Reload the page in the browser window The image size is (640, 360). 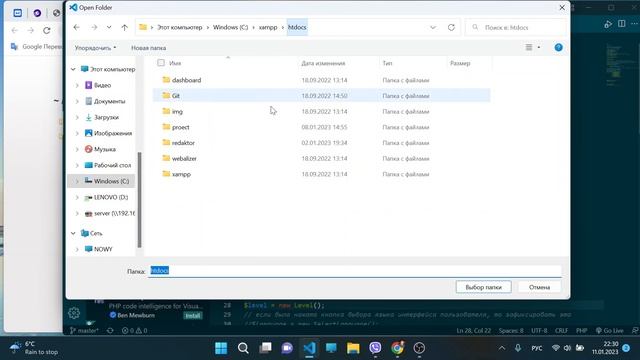point(47,30)
